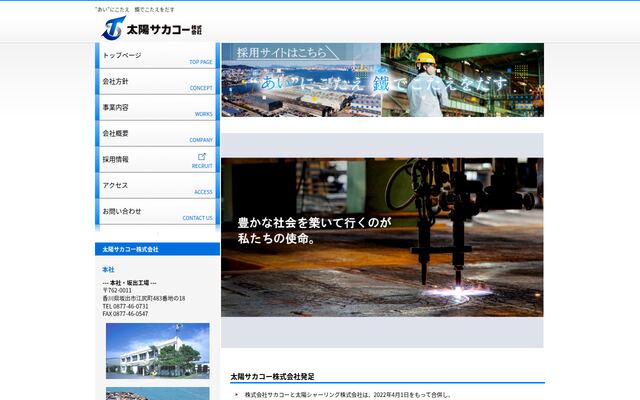Open the トップページ menu item
The width and height of the screenshot is (640, 400).
[x=157, y=56]
